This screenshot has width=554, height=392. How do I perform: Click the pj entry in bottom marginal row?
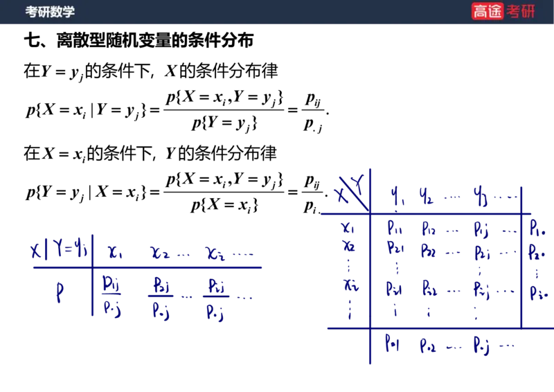click(481, 344)
